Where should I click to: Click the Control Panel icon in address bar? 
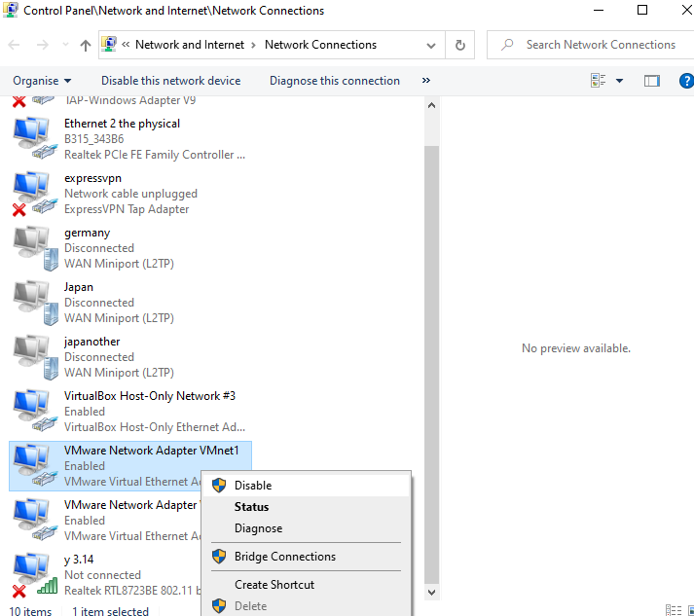109,44
